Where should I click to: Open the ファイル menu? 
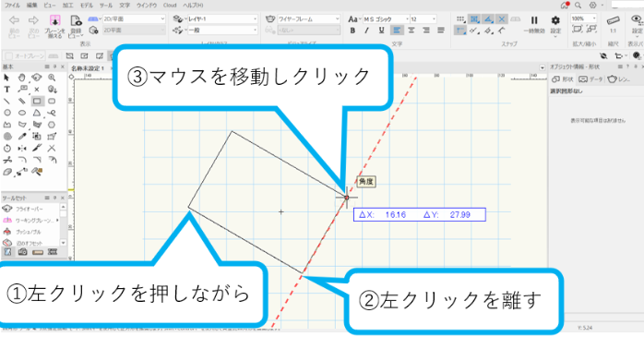click(12, 6)
